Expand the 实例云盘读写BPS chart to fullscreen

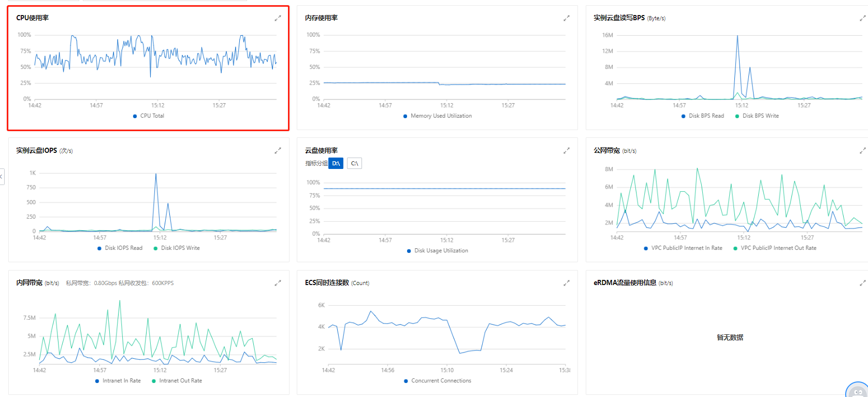click(x=863, y=18)
